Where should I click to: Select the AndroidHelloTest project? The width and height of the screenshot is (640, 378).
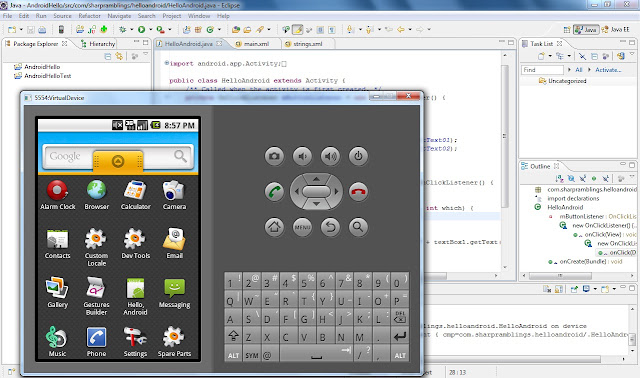43,76
